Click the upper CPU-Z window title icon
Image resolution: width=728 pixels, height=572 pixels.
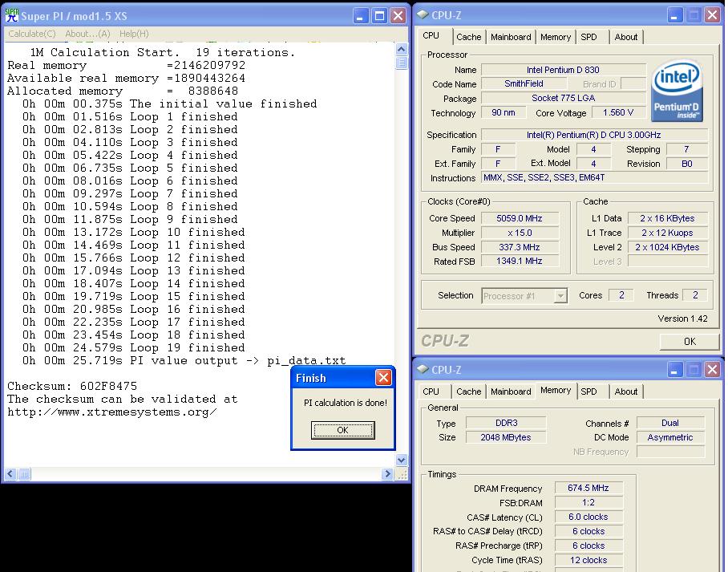423,15
